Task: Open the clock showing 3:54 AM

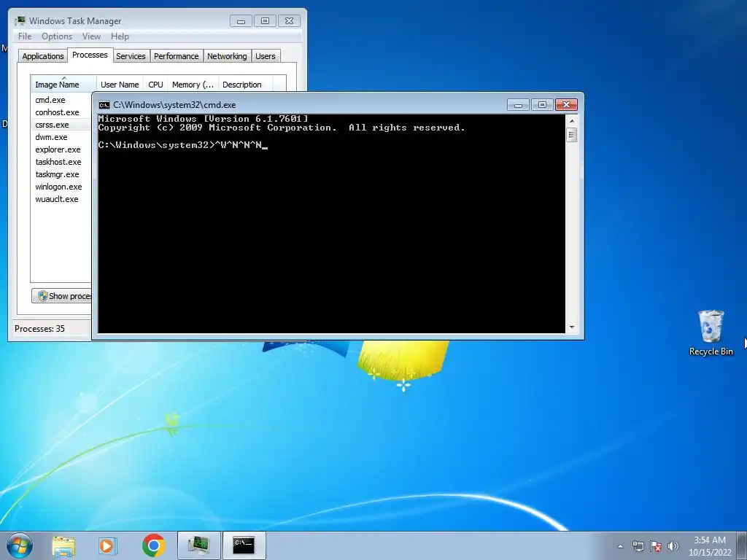Action: click(709, 546)
